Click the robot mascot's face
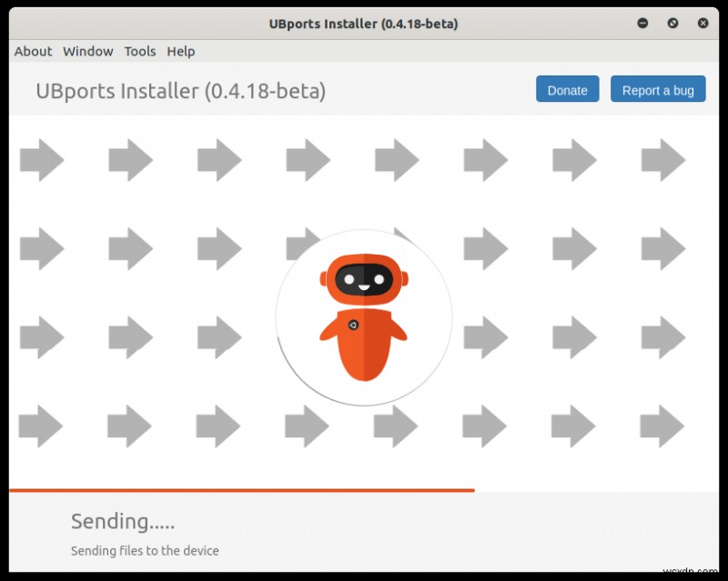This screenshot has width=728, height=581. tap(363, 277)
